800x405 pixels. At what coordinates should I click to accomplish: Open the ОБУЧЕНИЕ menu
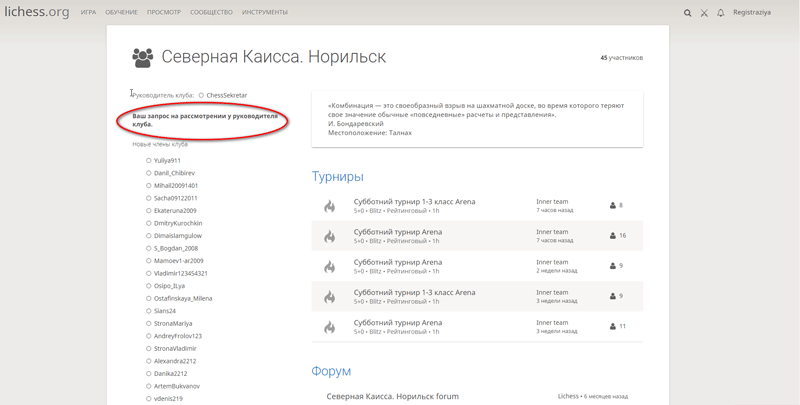pos(121,12)
